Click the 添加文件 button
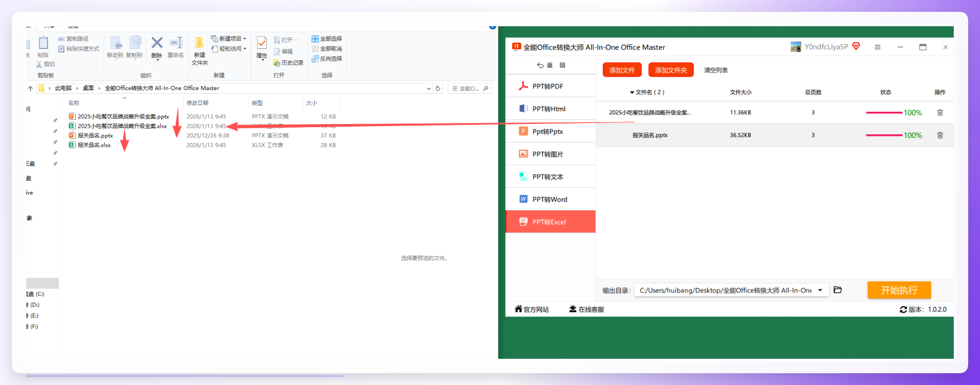 622,70
